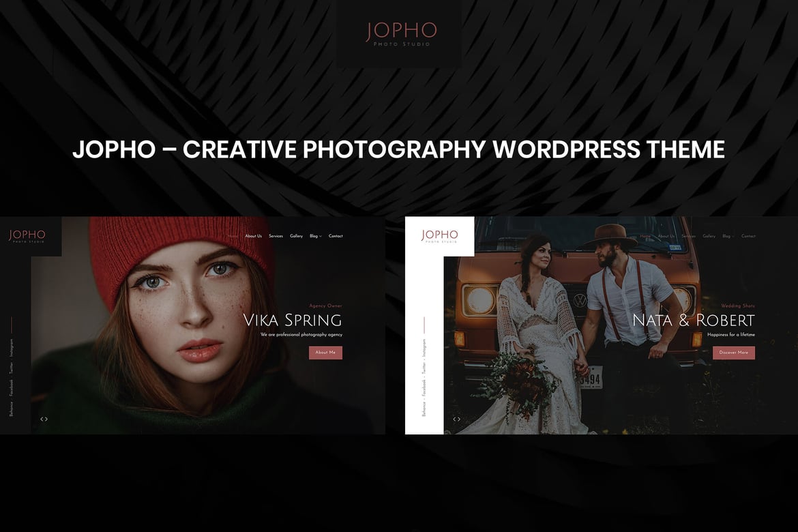Click the Nata & Robert slide title
The image size is (798, 532).
[693, 320]
